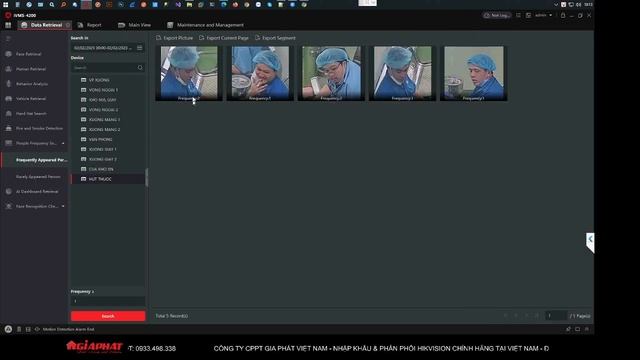
Task: Select the VONG NGOAI 2 camera
Action: click(103, 110)
